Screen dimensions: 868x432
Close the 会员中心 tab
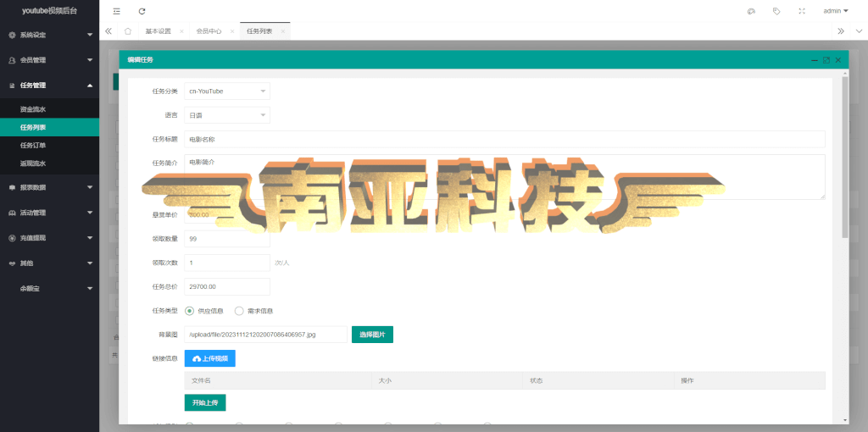tap(232, 31)
